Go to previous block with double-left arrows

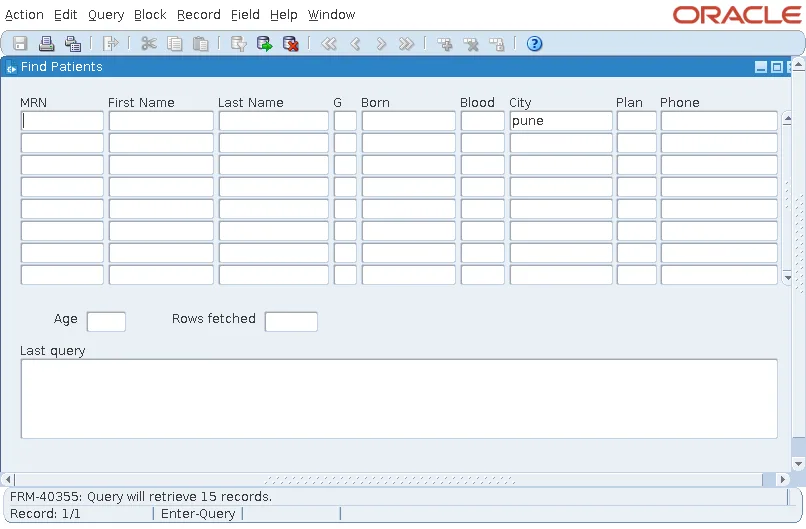click(328, 44)
